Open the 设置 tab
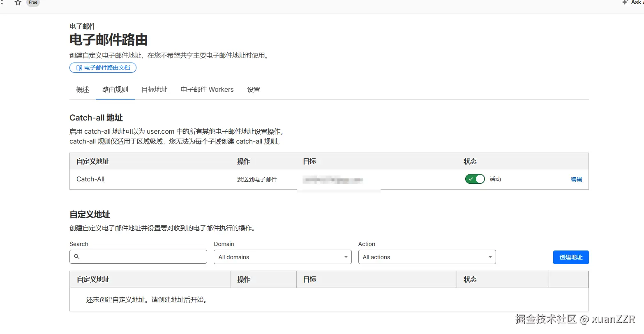Viewport: 644px width, 334px height. (x=254, y=90)
